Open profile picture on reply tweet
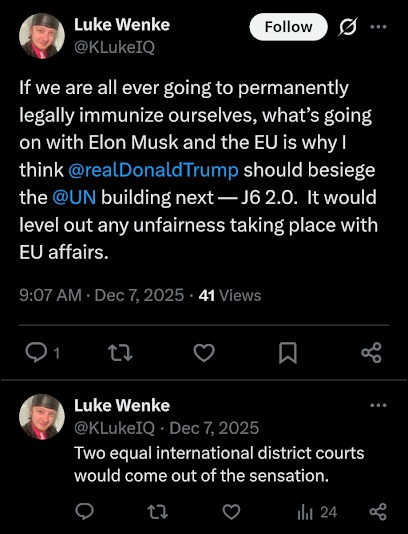This screenshot has height=534, width=408. click(x=42, y=417)
